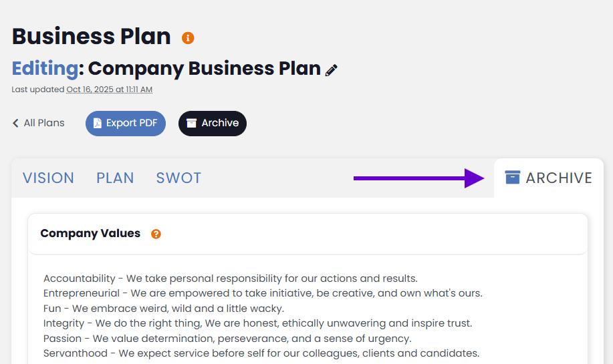Open the PLAN tab

[115, 178]
